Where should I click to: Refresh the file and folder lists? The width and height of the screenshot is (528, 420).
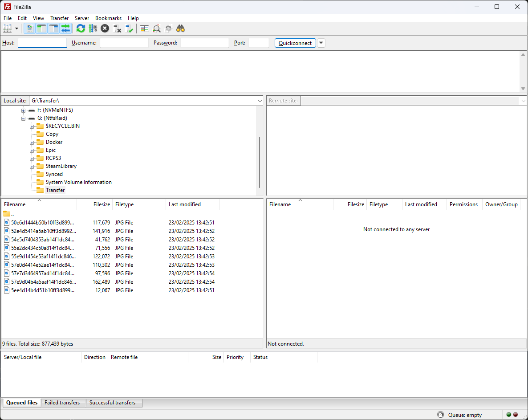click(81, 28)
